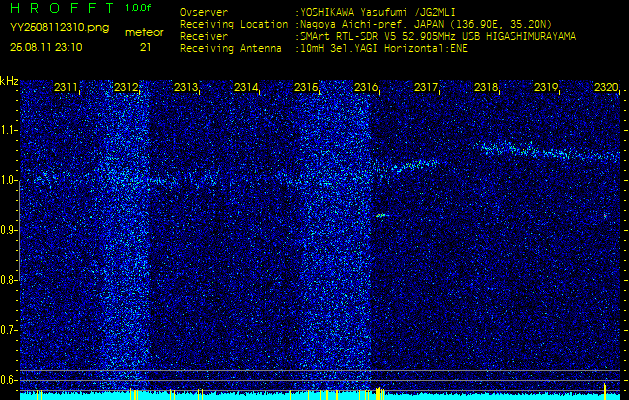
Task: Click the bright meteor echo near 0.93 kHz
Action: [x=381, y=215]
